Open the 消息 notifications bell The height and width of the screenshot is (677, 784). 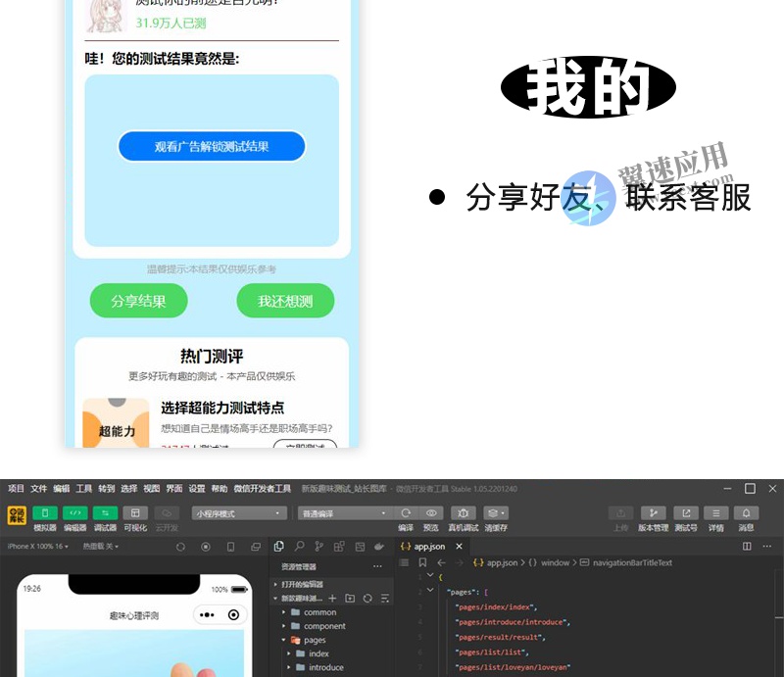point(747,513)
